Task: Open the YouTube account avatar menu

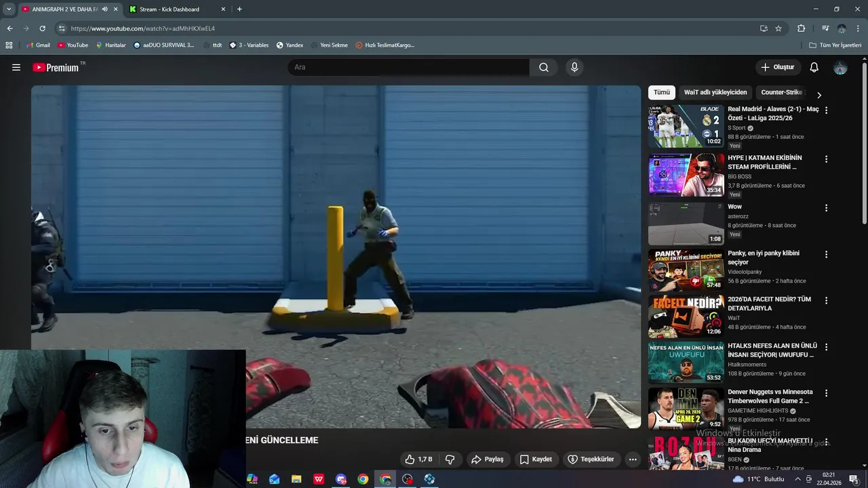Action: coord(840,67)
